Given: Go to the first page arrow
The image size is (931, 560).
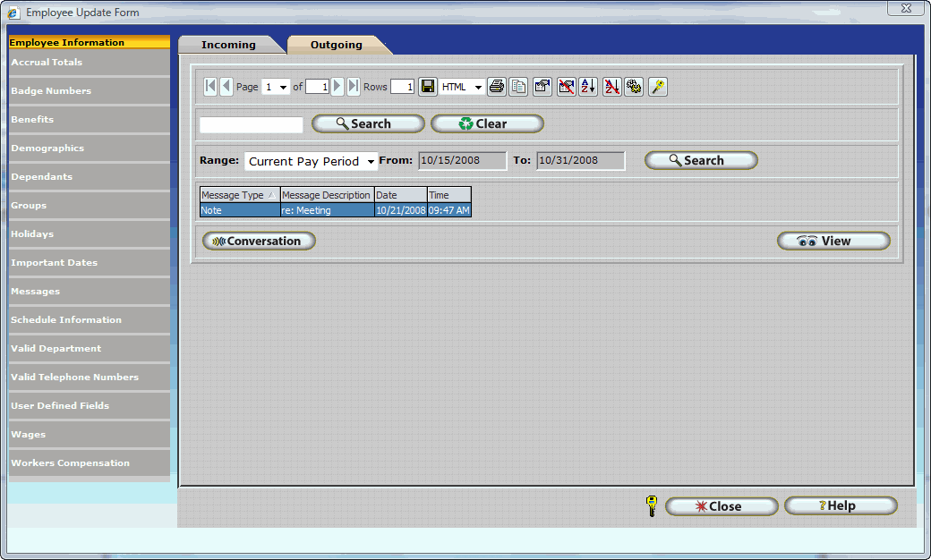Looking at the screenshot, I should 210,87.
